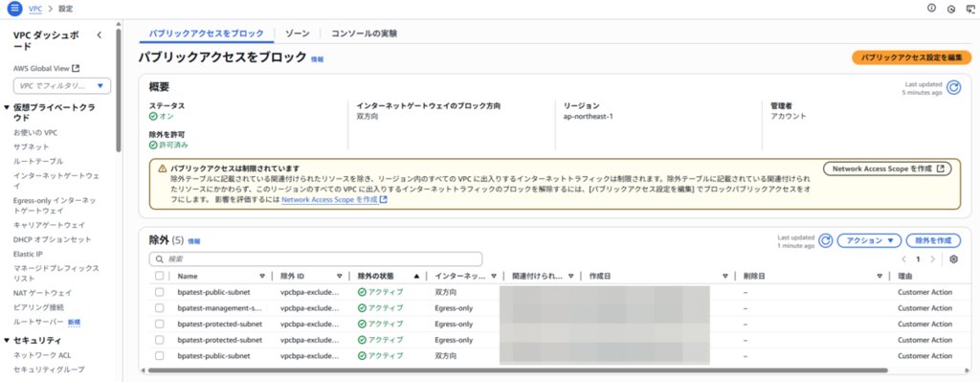Sort by the 削除日 column arrow
The width and height of the screenshot is (980, 382).
tap(880, 276)
